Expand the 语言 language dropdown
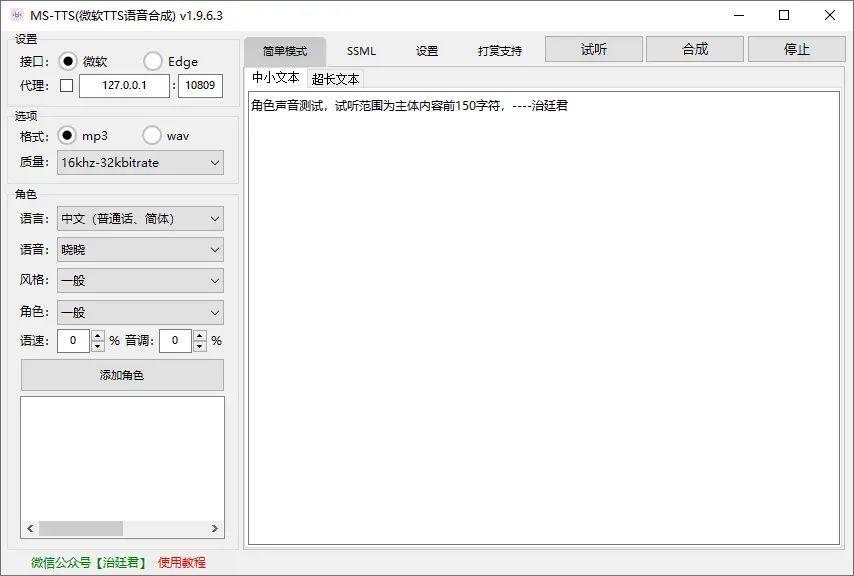This screenshot has height=576, width=854. click(140, 218)
